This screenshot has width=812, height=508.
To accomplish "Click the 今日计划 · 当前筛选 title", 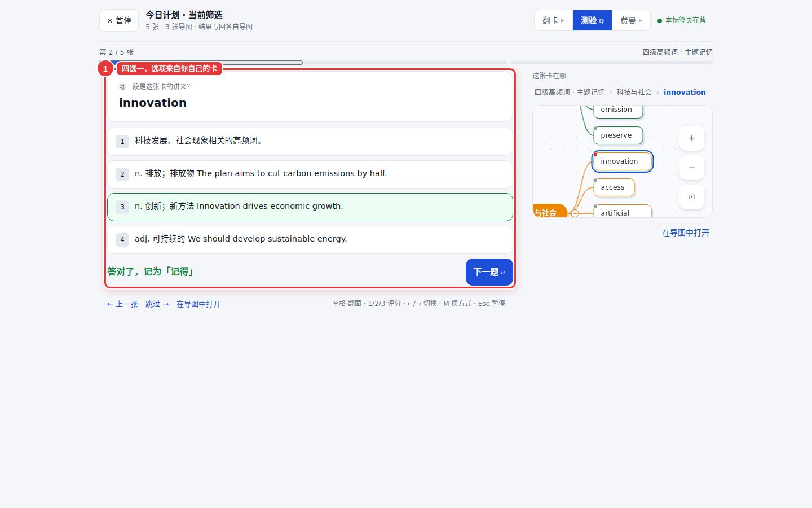I will click(x=184, y=15).
